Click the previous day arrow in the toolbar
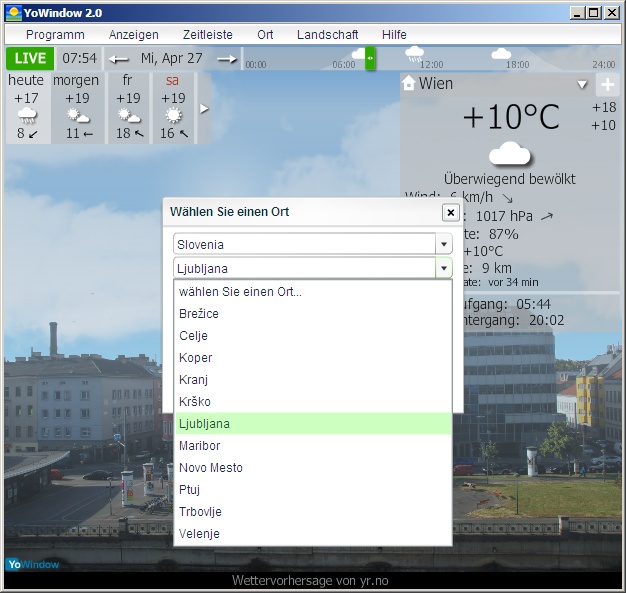This screenshot has height=593, width=626. 119,59
